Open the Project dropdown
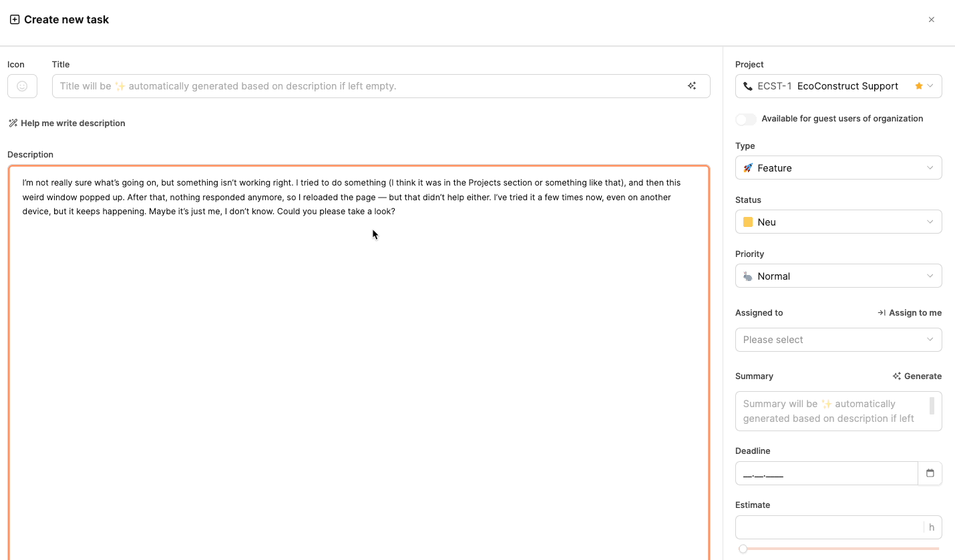This screenshot has height=560, width=955. coord(838,86)
